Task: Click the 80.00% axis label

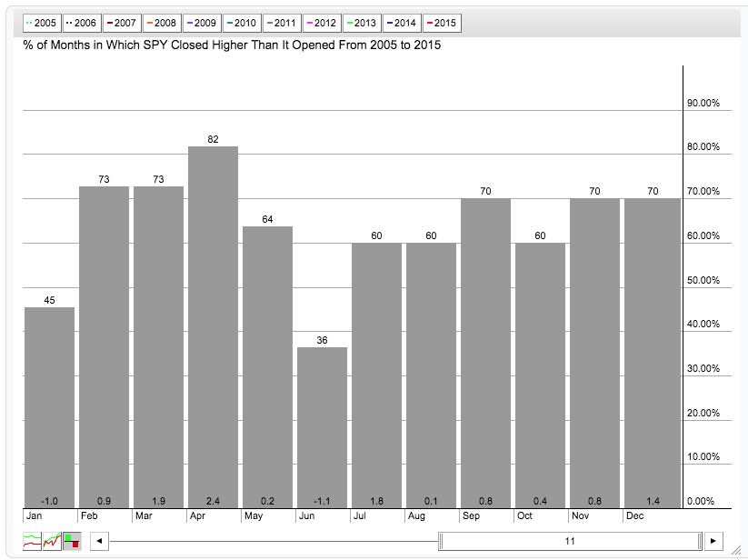Action: tap(703, 147)
